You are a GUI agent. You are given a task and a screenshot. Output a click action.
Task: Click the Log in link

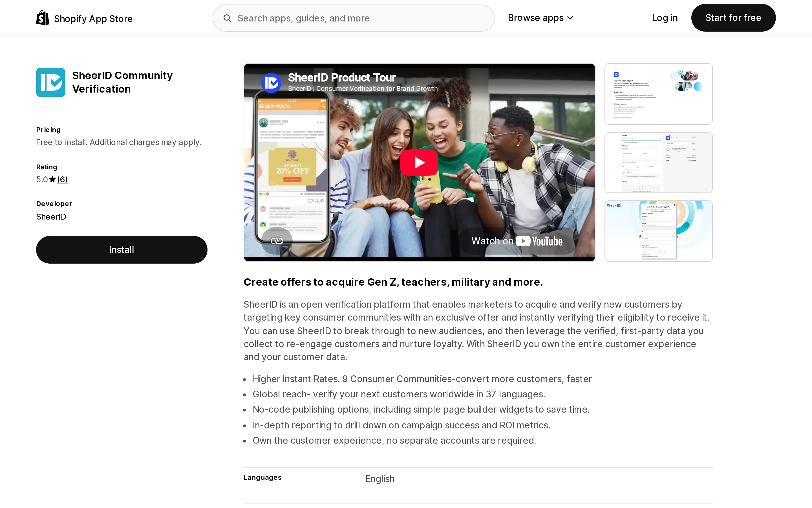click(x=664, y=18)
